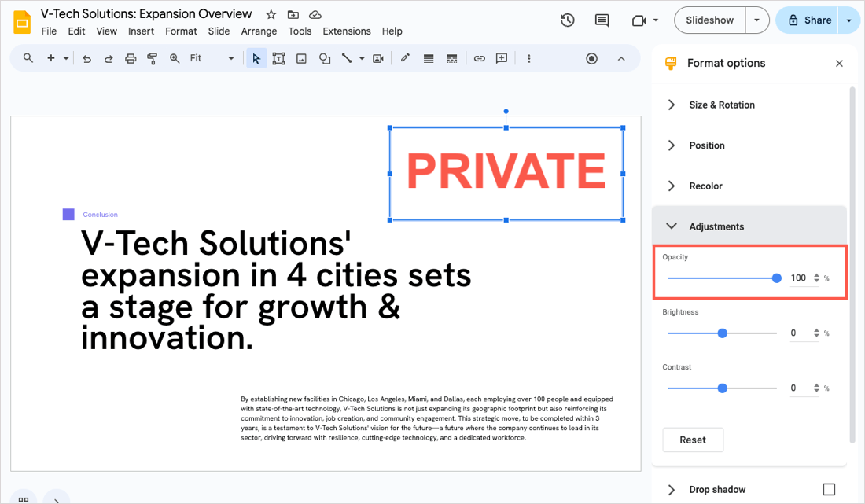865x504 pixels.
Task: Open the Share options dropdown arrow
Action: click(x=848, y=20)
